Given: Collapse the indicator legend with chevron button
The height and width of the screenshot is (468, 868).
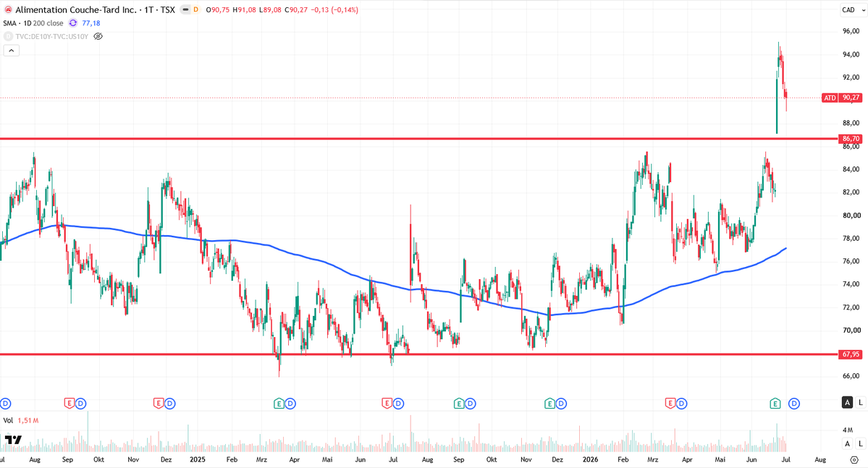Looking at the screenshot, I should pos(11,51).
